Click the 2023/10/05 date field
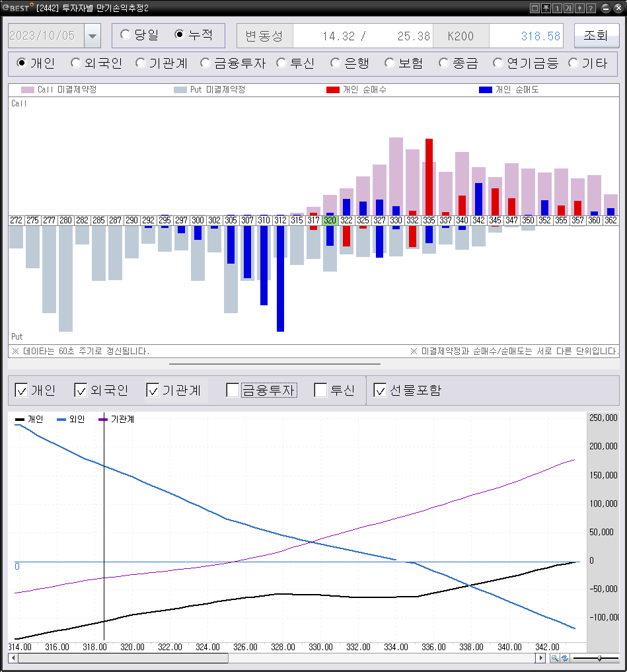This screenshot has height=672, width=627. click(46, 36)
